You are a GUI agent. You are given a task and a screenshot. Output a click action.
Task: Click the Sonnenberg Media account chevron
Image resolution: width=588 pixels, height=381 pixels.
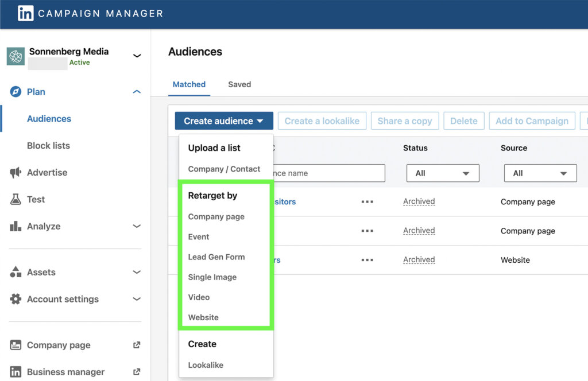click(x=137, y=55)
